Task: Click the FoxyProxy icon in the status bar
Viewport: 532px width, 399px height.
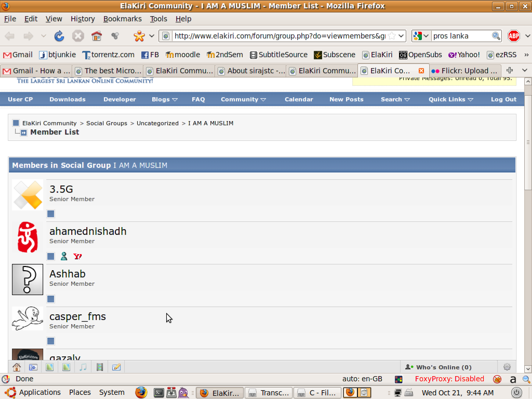Action: click(x=497, y=379)
